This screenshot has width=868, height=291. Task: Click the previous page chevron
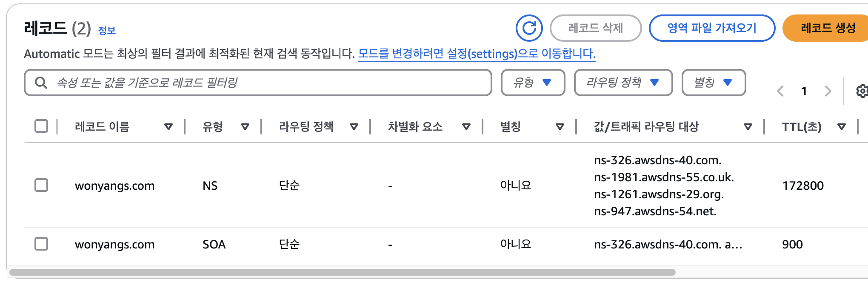(x=780, y=91)
